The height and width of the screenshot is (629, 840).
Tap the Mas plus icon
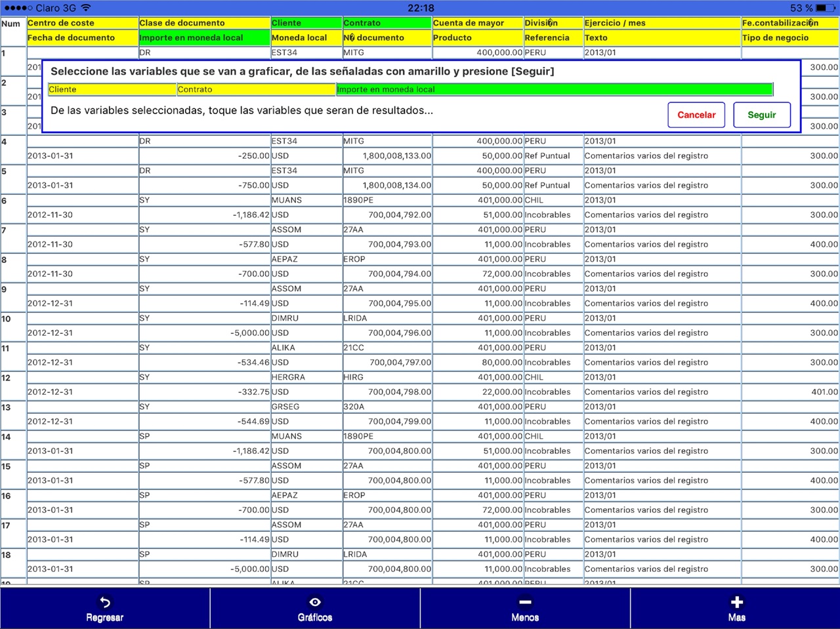pyautogui.click(x=736, y=602)
